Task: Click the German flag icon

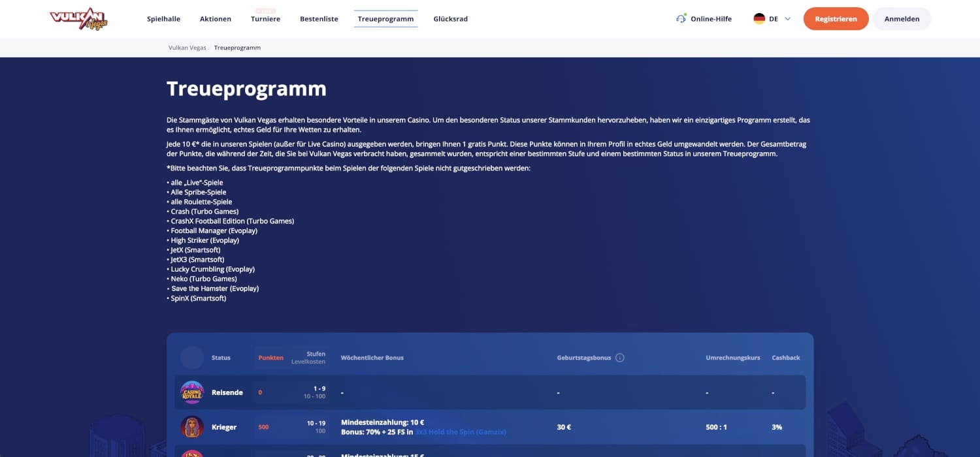Action: point(759,19)
